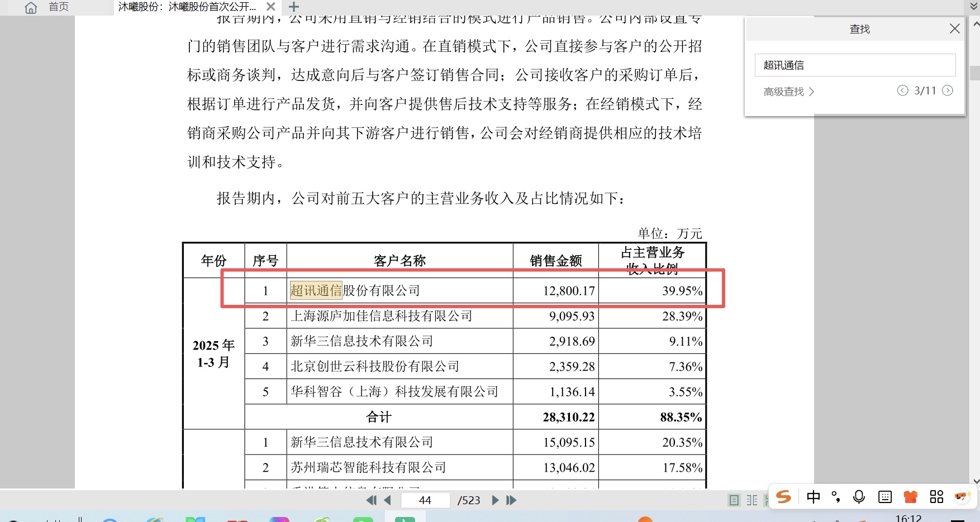Image resolution: width=980 pixels, height=522 pixels.
Task: Click the 2025 年 1-3 月 year cell
Action: 213,353
